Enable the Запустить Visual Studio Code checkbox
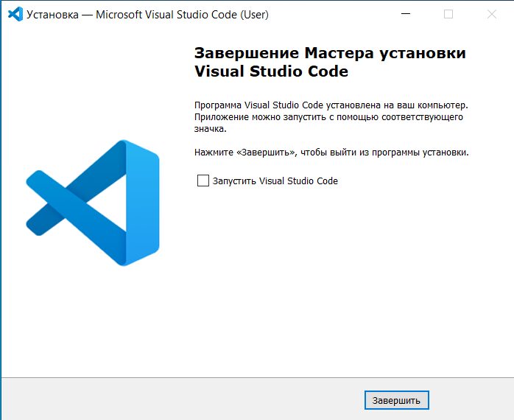 (203, 181)
